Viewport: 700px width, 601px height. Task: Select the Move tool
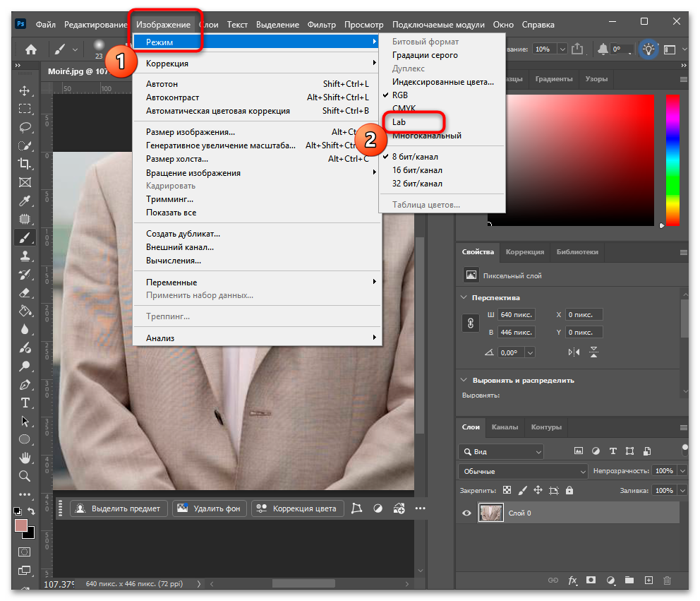click(x=25, y=90)
